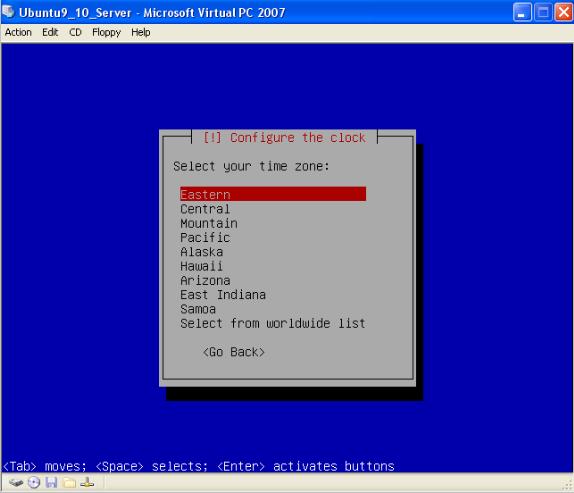Screen dimensions: 574x493
Task: Click the floppy disk status icon
Action: (51, 483)
